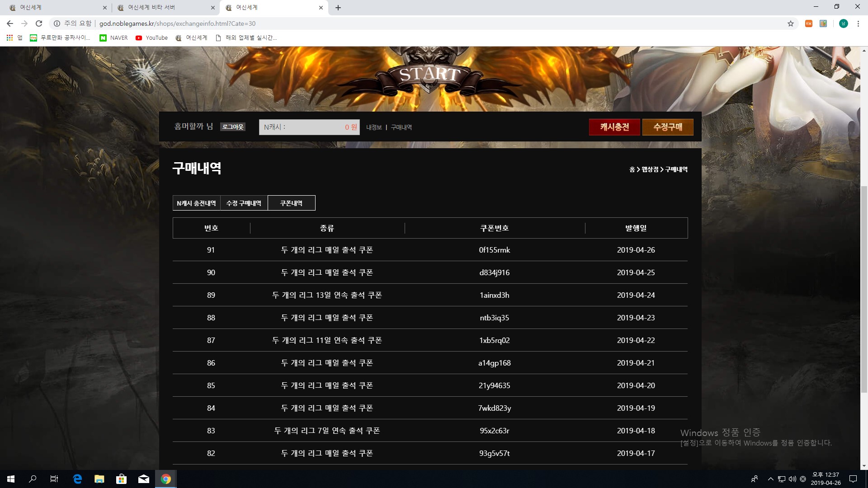The height and width of the screenshot is (488, 868).
Task: Click the START game button
Action: pos(430,75)
